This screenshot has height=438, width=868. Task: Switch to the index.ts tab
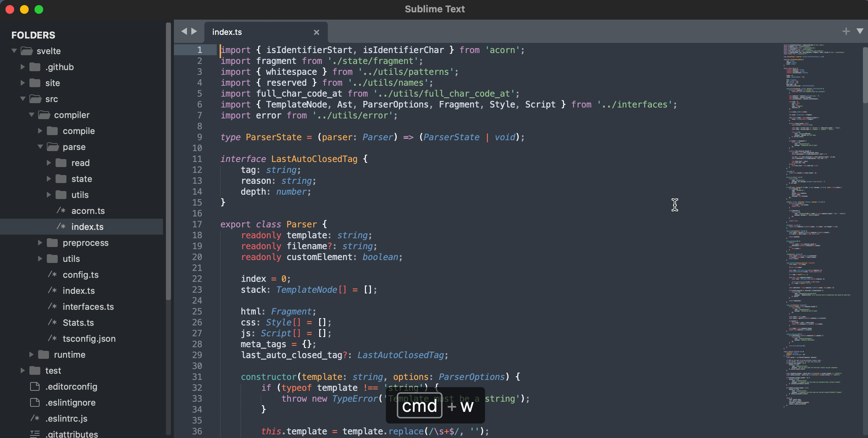pos(266,32)
